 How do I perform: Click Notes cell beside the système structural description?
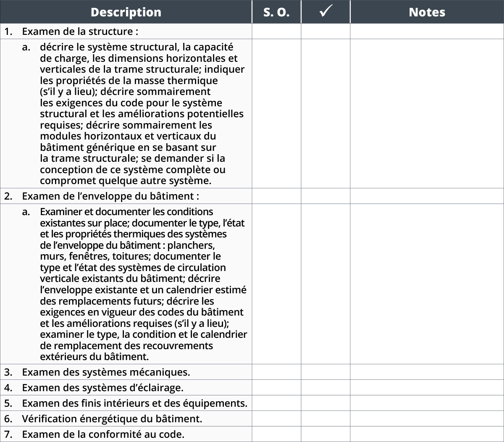(427, 114)
